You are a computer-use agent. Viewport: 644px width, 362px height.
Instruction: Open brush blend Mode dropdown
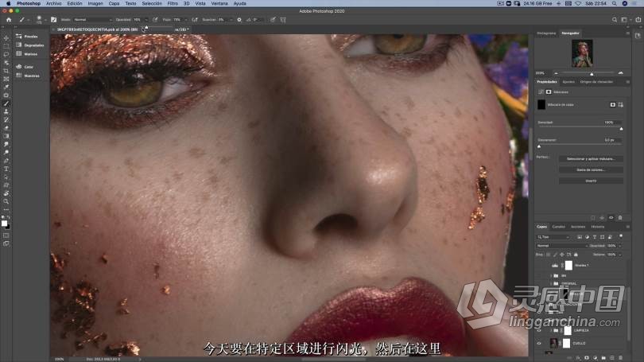93,19
